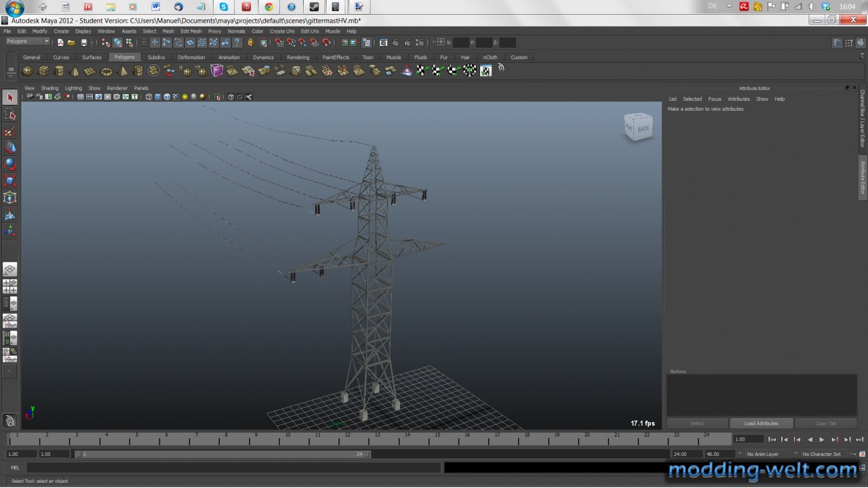This screenshot has width=868, height=488.
Task: Open the Create UVs menu
Action: tap(282, 31)
